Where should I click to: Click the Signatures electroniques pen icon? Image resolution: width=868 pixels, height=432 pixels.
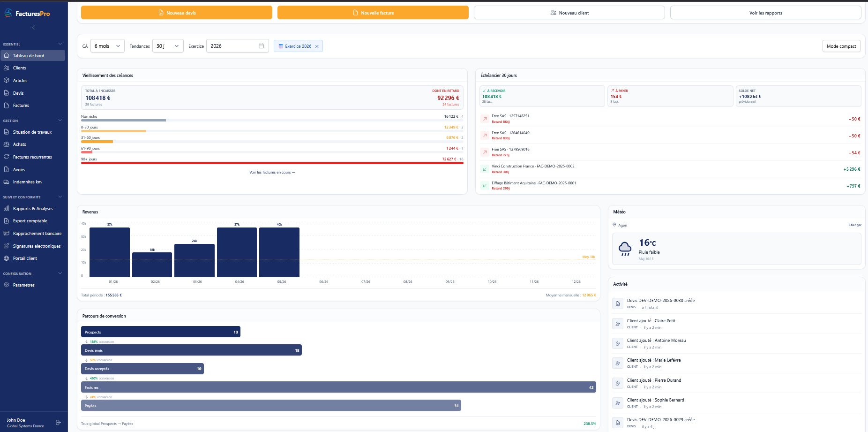(7, 246)
